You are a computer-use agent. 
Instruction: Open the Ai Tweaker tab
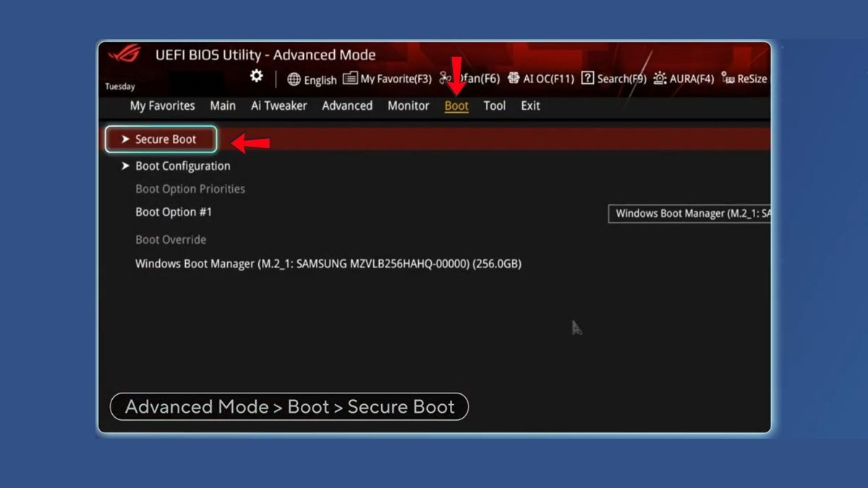click(x=279, y=106)
